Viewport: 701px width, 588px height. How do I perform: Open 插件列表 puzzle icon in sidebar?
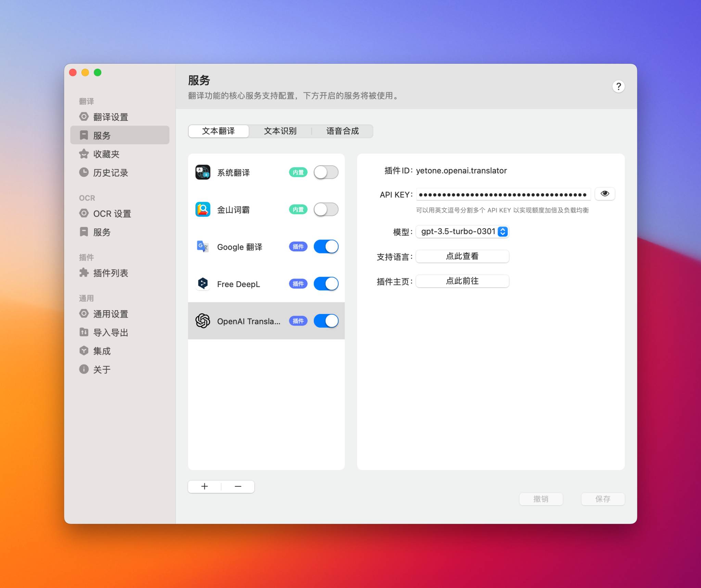(84, 273)
